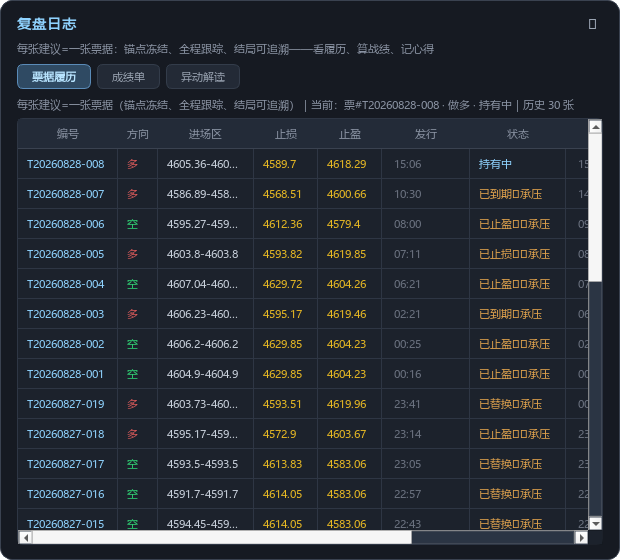Select ticket T20260827-015
Screen dimensions: 620x560
[x=66, y=524]
